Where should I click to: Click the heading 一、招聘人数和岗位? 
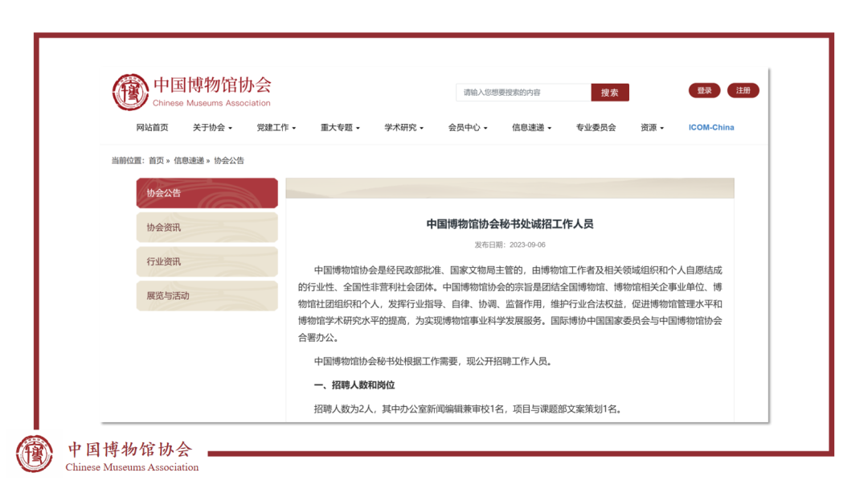click(354, 385)
